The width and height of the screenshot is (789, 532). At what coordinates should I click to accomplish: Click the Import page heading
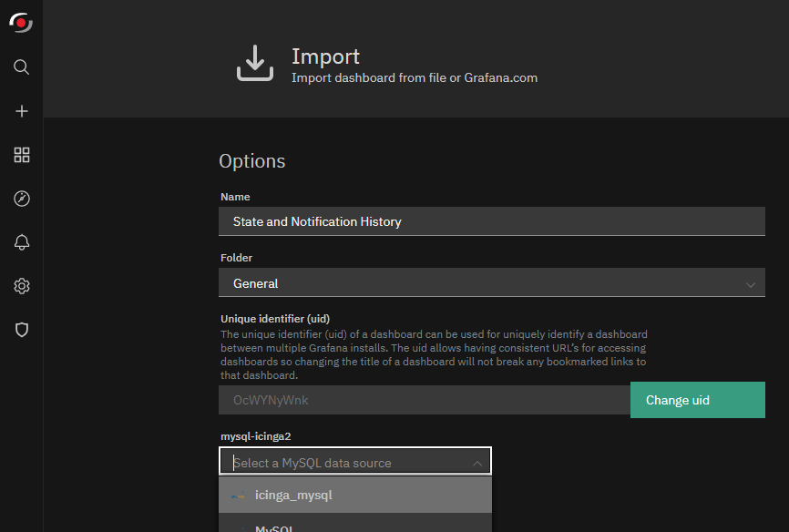coord(325,56)
